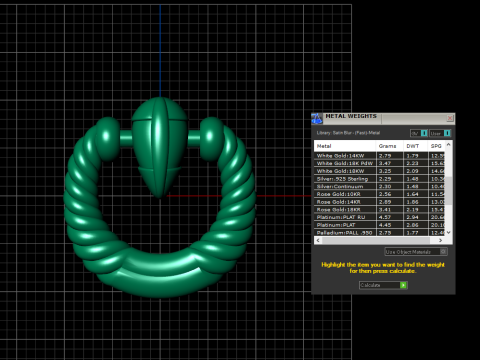
Task: Select the Silver:.925 Sterling row
Action: click(x=379, y=179)
